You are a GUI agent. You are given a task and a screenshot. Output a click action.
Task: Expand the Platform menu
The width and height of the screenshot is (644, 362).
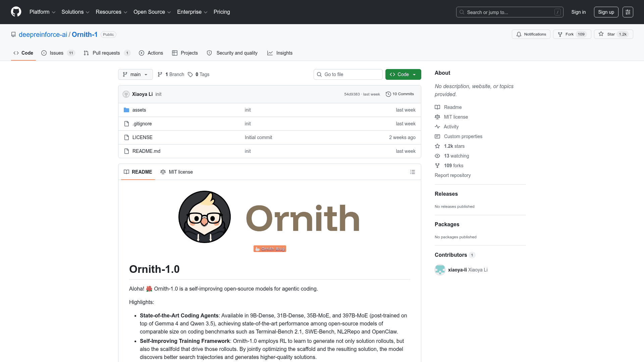pos(43,12)
